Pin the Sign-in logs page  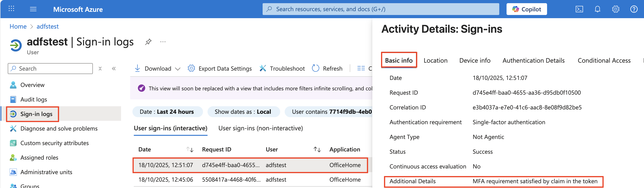[148, 42]
